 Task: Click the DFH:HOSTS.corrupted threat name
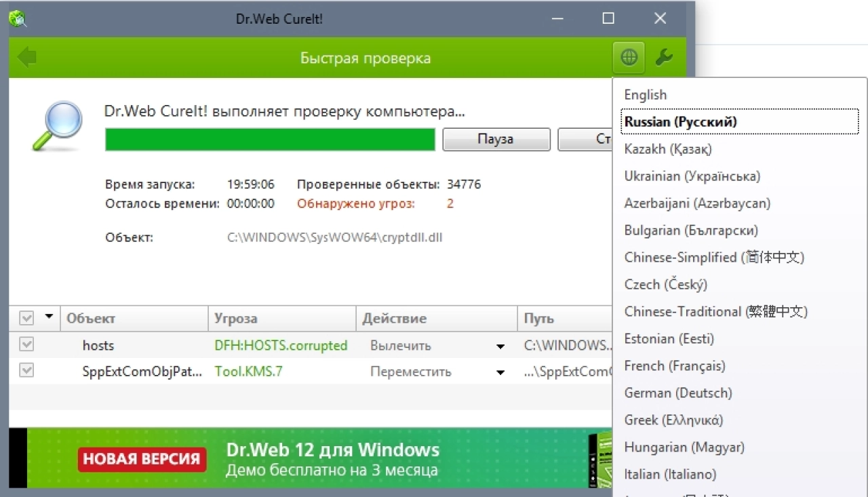click(281, 345)
